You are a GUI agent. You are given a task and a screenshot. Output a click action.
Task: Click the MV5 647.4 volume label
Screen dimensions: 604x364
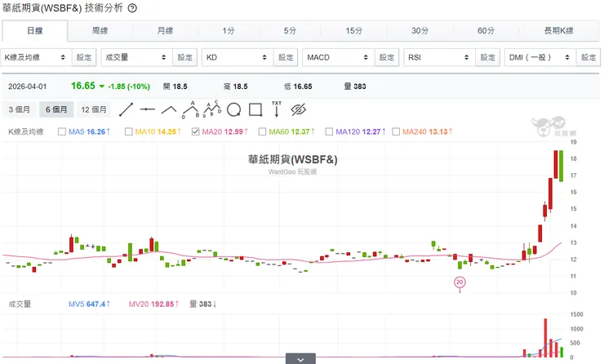pos(89,304)
